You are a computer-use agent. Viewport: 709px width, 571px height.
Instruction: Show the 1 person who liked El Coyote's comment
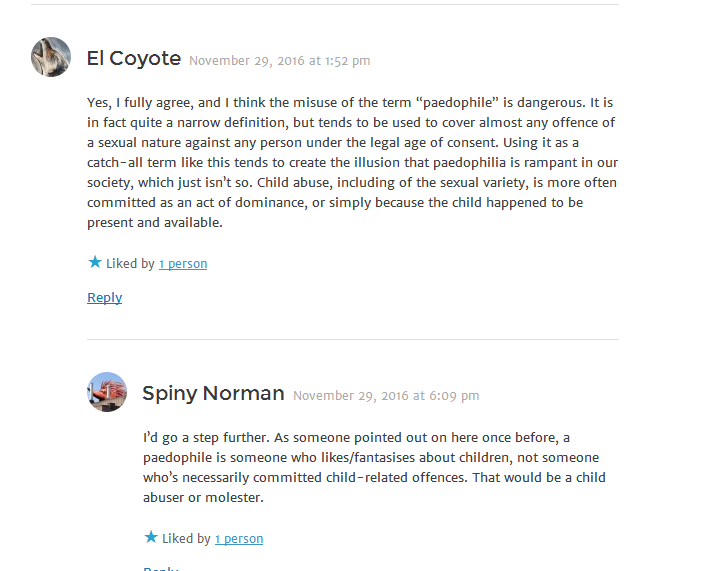pos(183,264)
